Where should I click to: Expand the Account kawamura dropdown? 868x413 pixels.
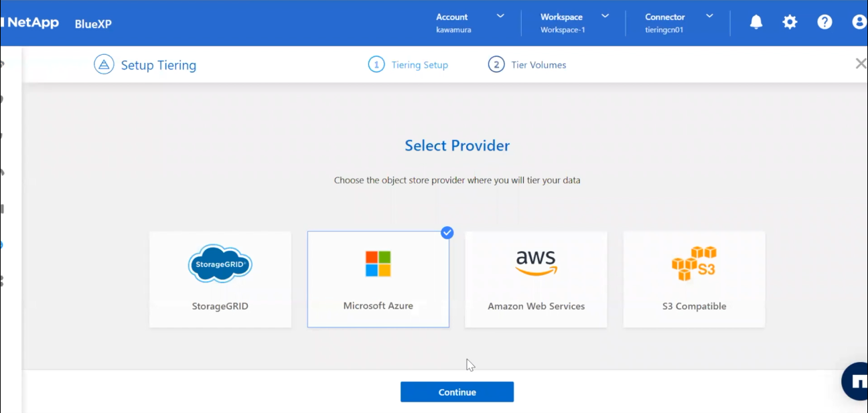coord(469,23)
